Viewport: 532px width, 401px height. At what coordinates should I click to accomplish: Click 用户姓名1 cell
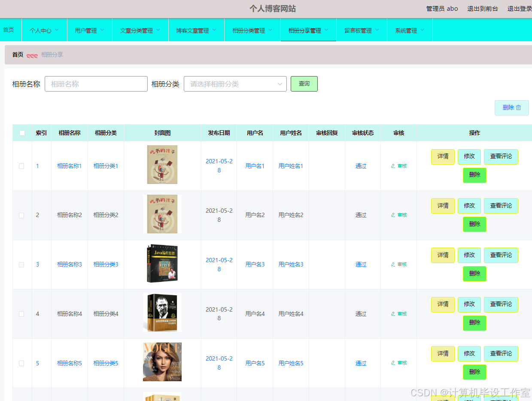coord(291,166)
